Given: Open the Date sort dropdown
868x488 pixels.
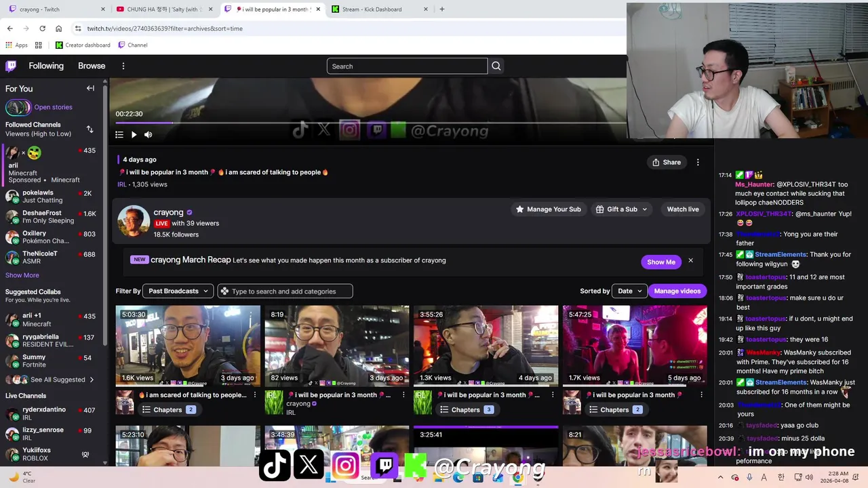Looking at the screenshot, I should click(629, 291).
